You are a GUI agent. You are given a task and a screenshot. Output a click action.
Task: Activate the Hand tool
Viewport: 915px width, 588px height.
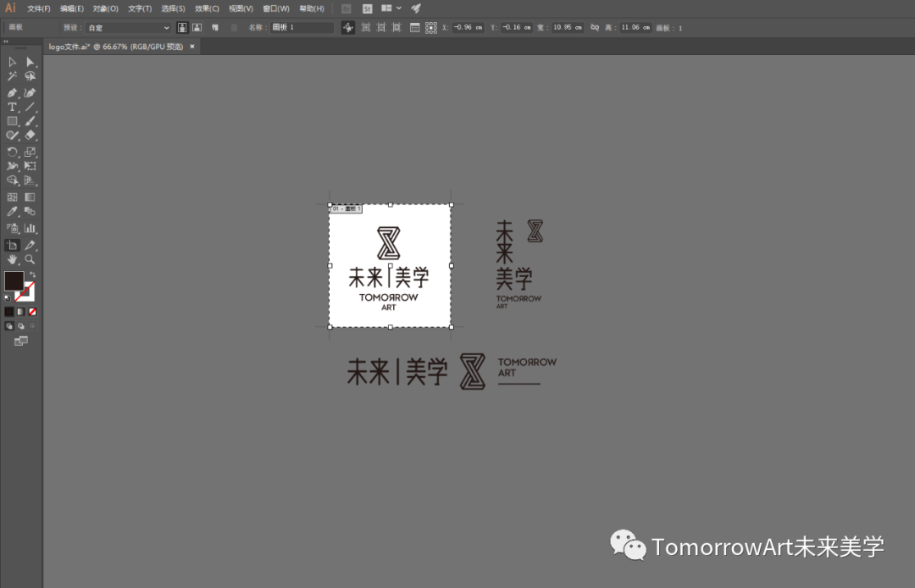coord(12,259)
